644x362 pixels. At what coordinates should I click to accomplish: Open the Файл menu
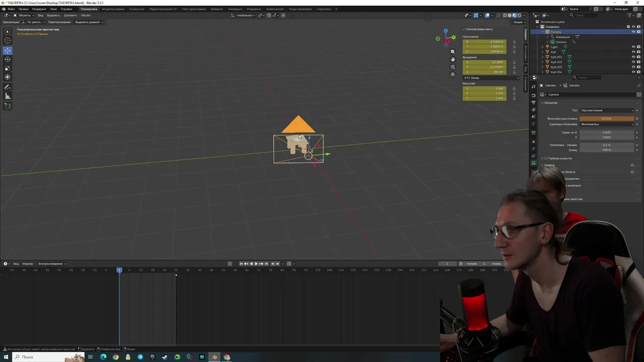(11, 9)
